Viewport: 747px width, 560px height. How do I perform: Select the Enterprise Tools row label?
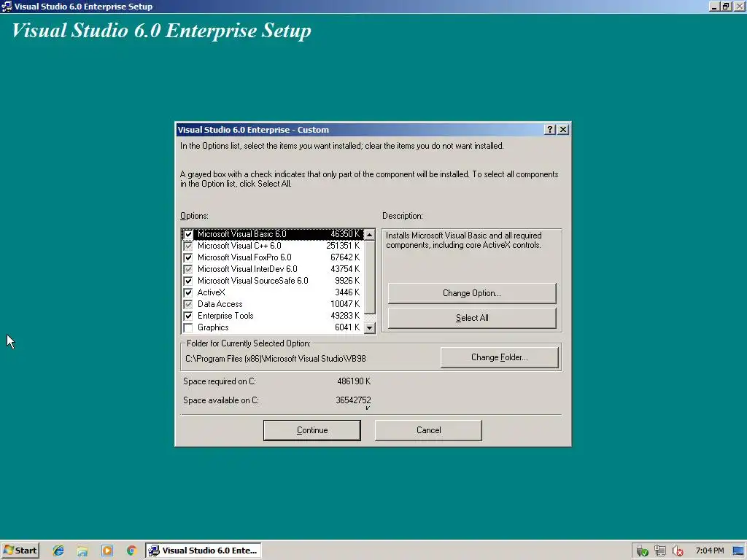(x=225, y=316)
